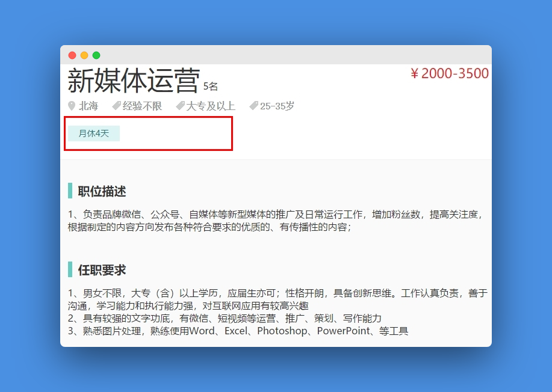552x392 pixels.
Task: Click requirement line starting 1、男女不限
Action: click(278, 293)
